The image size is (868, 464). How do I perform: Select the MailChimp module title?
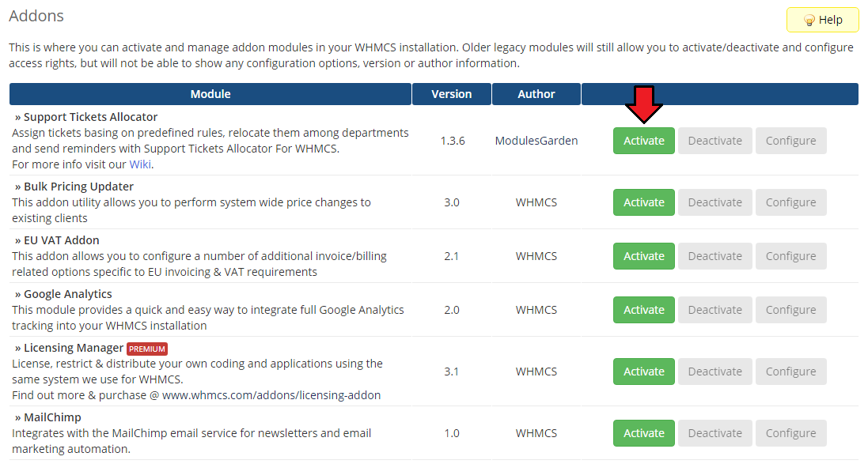(52, 417)
